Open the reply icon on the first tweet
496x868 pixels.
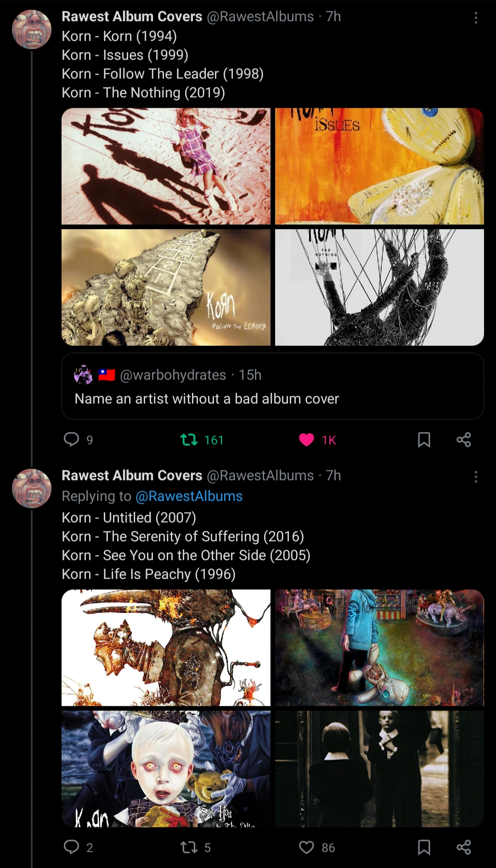(72, 440)
